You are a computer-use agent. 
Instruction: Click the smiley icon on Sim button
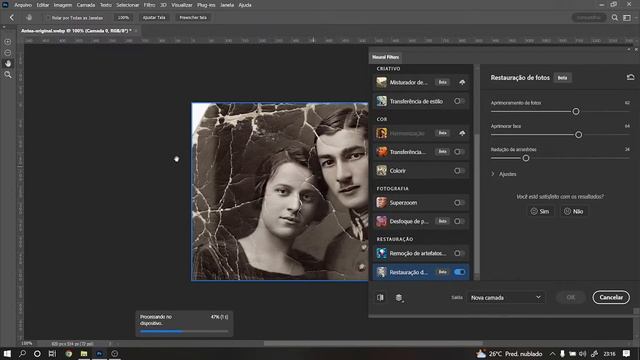pyautogui.click(x=534, y=211)
